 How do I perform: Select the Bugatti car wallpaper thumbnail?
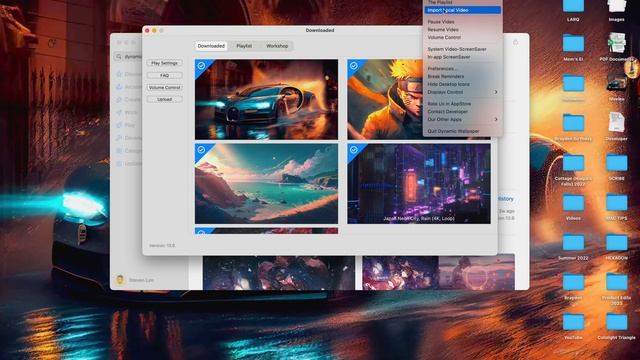tap(267, 99)
